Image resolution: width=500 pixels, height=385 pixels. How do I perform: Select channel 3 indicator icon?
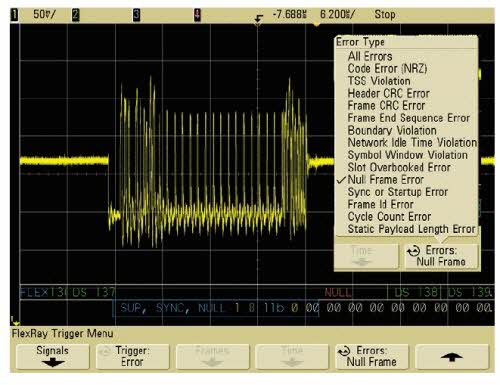tap(136, 15)
